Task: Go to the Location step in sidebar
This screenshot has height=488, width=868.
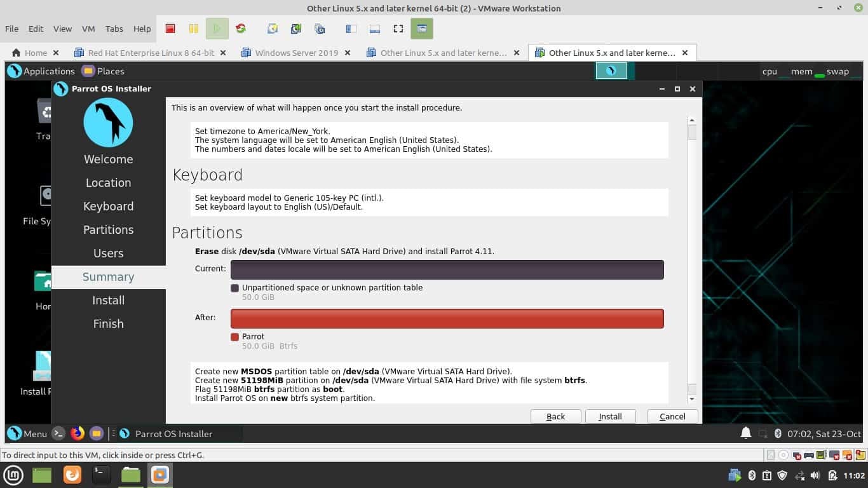Action: click(x=109, y=182)
